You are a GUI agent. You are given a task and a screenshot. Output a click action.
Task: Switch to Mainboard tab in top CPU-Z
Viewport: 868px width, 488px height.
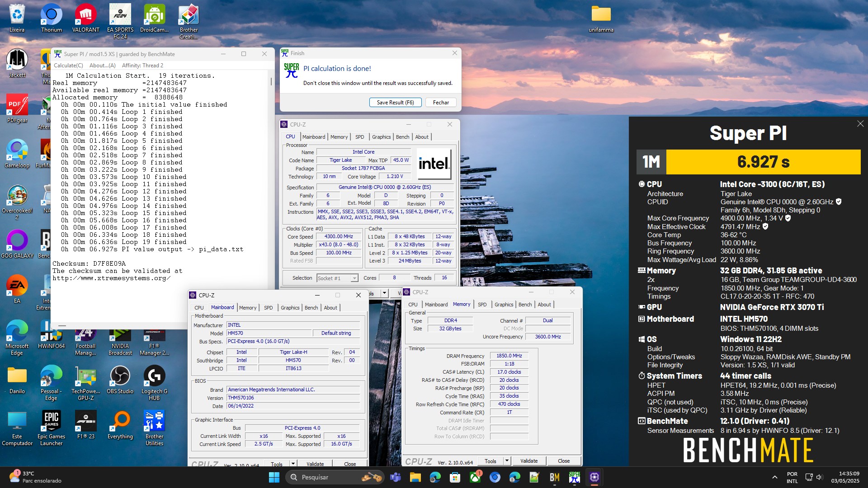click(x=314, y=137)
